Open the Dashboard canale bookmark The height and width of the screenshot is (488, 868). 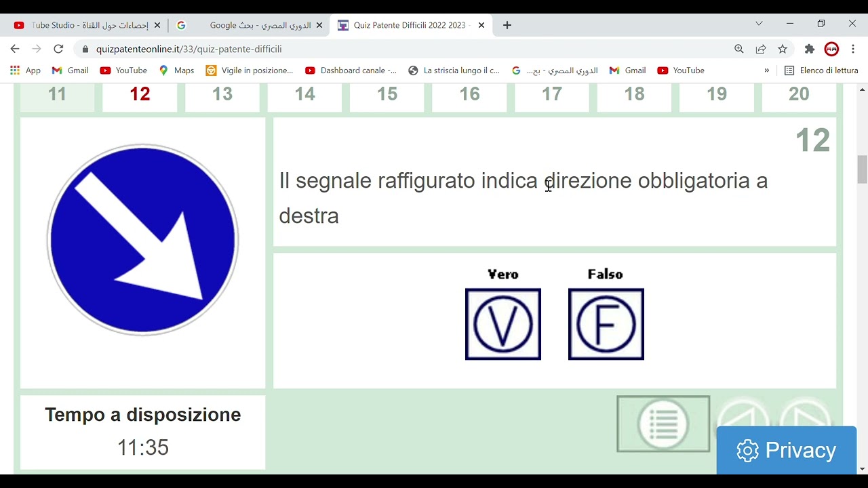click(x=351, y=70)
